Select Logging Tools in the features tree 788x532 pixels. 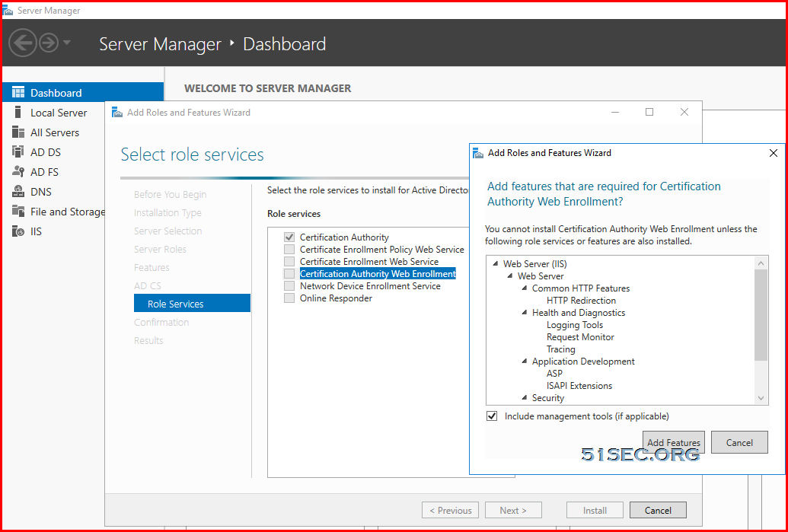tap(574, 324)
